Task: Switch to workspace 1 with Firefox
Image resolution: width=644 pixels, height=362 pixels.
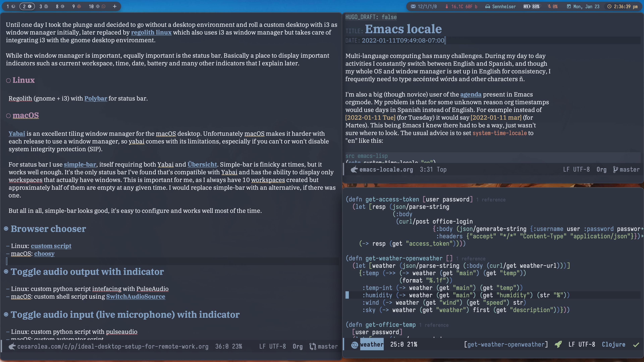Action: tap(11, 7)
